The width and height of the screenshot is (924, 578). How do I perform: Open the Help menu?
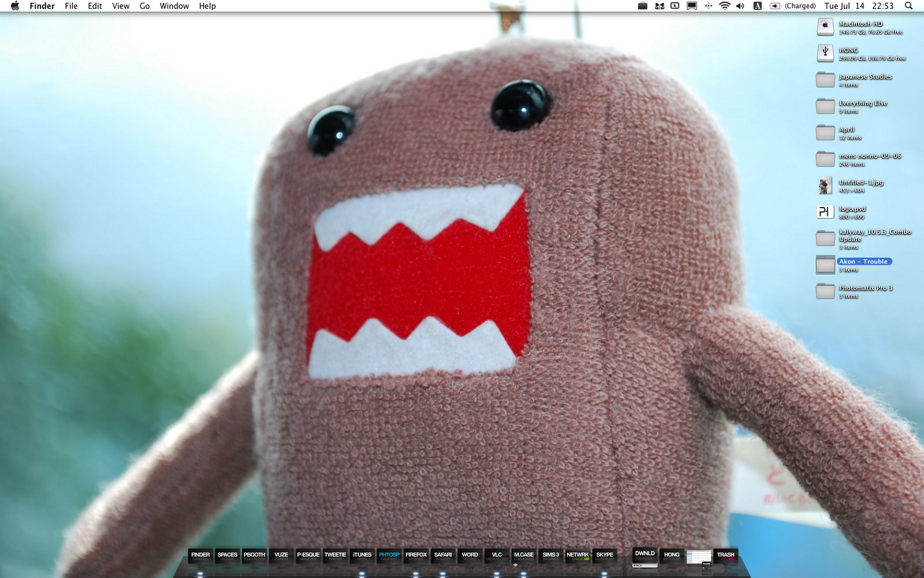point(207,6)
